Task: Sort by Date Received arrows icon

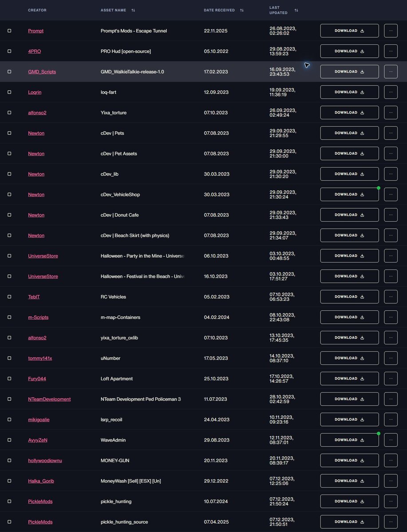Action: click(242, 10)
